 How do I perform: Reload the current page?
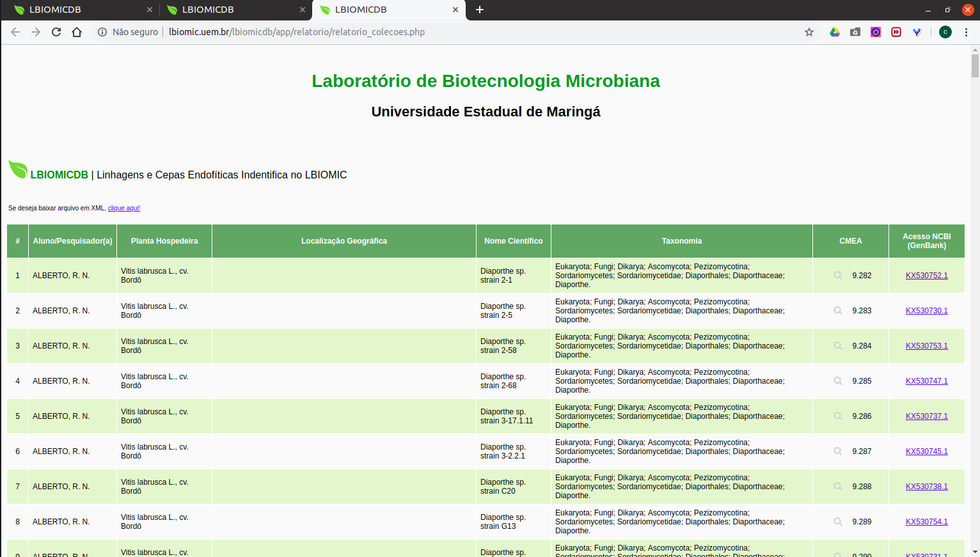coord(56,32)
